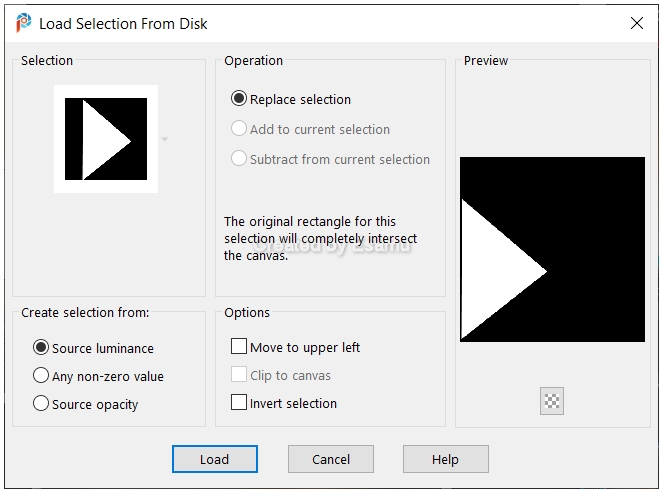The image size is (663, 493).
Task: Click the triangle selection thumbnail
Action: [x=106, y=139]
